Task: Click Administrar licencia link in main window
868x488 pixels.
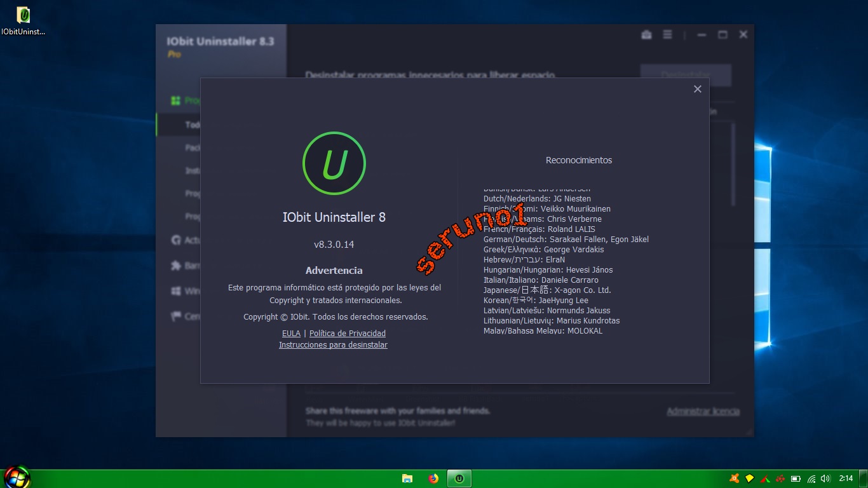Action: click(703, 412)
